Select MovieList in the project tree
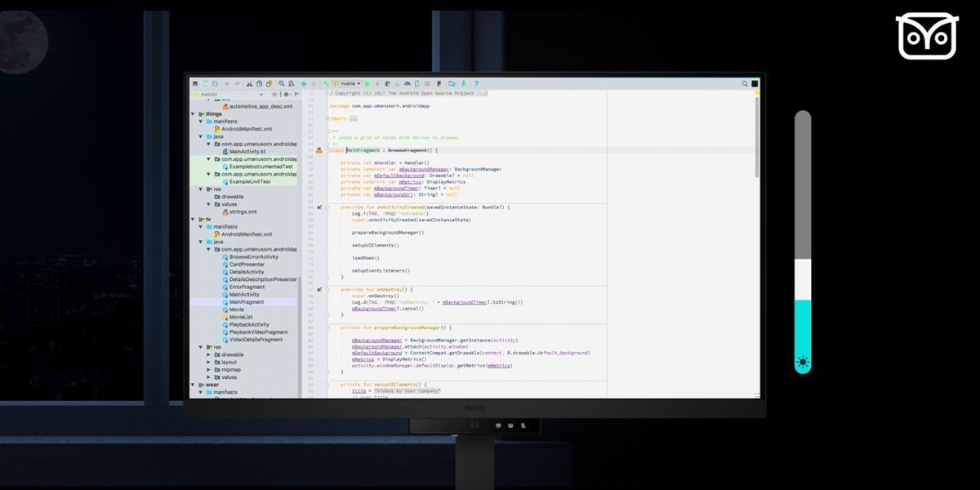Image resolution: width=980 pixels, height=490 pixels. 241,317
